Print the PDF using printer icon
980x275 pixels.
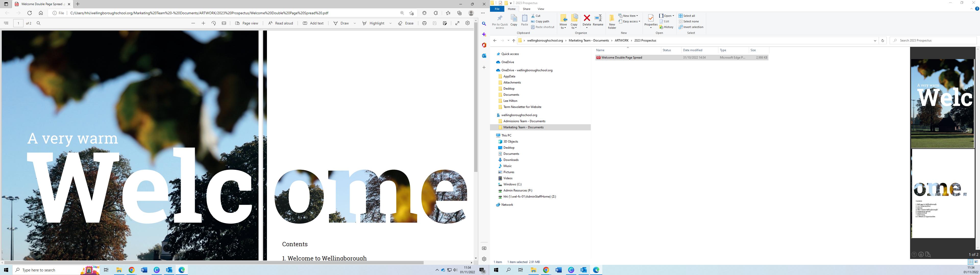click(x=424, y=23)
